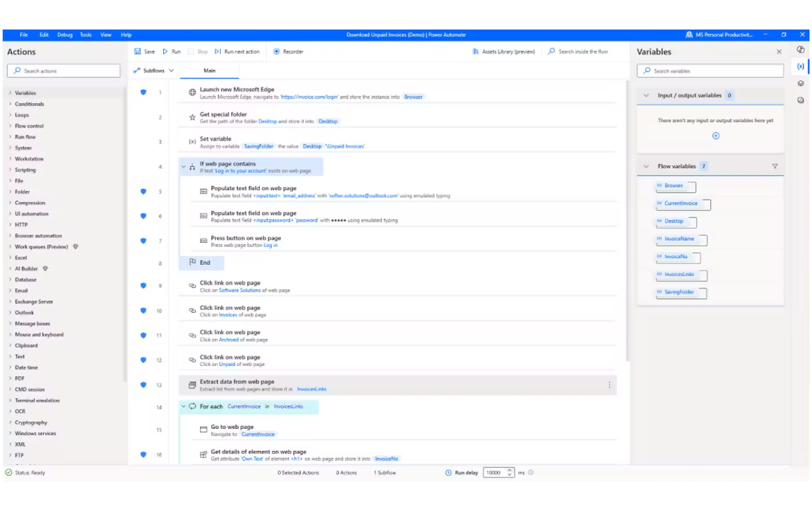Click the For each loop icon
The image size is (812, 513).
[x=192, y=406]
